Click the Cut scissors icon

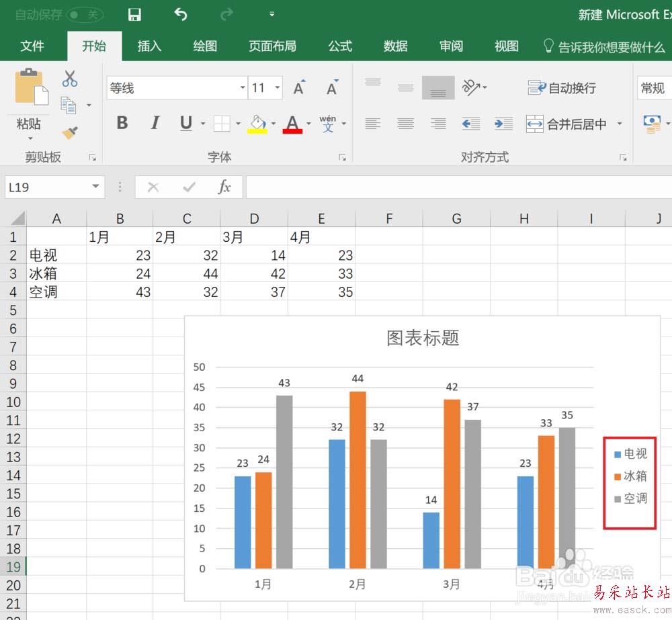point(69,79)
